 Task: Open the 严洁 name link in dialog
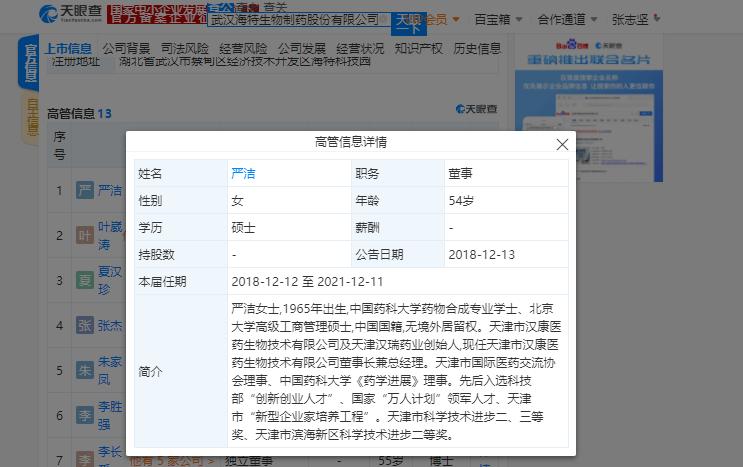tap(243, 173)
